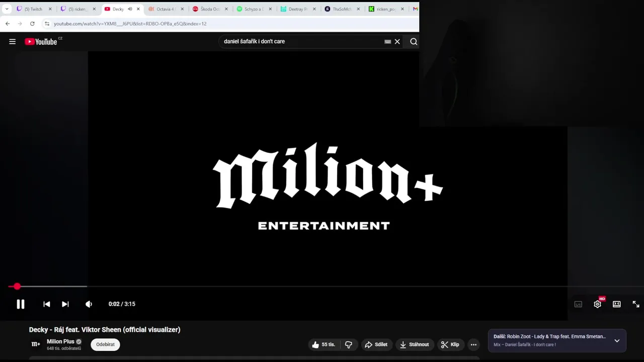Close the 'Schyzo a D' tab
This screenshot has width=644, height=362.
pos(270,9)
